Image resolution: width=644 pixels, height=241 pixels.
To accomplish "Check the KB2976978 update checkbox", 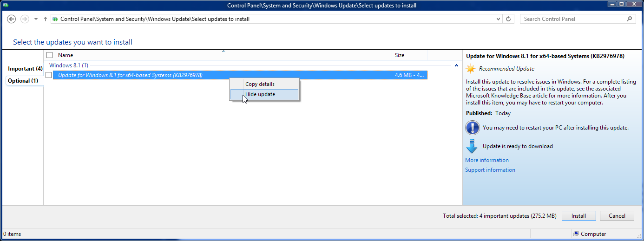I will pos(49,75).
